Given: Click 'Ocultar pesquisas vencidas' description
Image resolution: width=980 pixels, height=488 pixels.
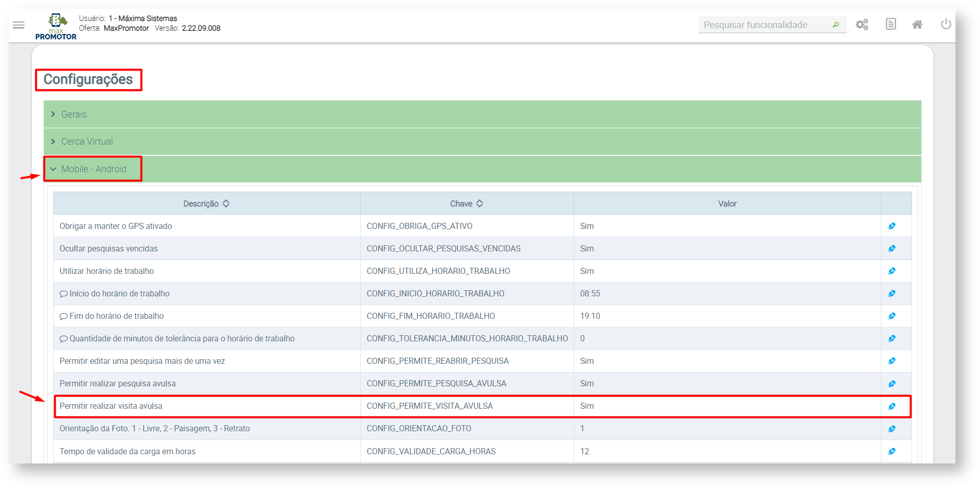Looking at the screenshot, I should (108, 248).
